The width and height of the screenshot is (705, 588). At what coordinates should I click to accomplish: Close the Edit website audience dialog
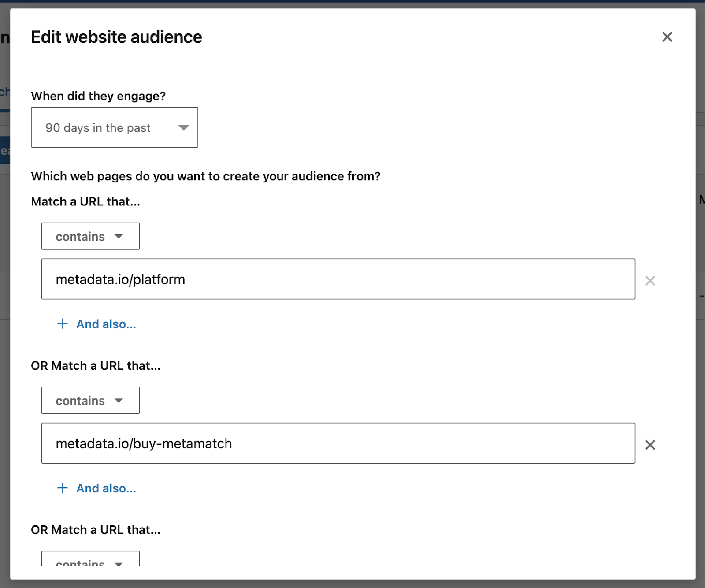pyautogui.click(x=668, y=37)
